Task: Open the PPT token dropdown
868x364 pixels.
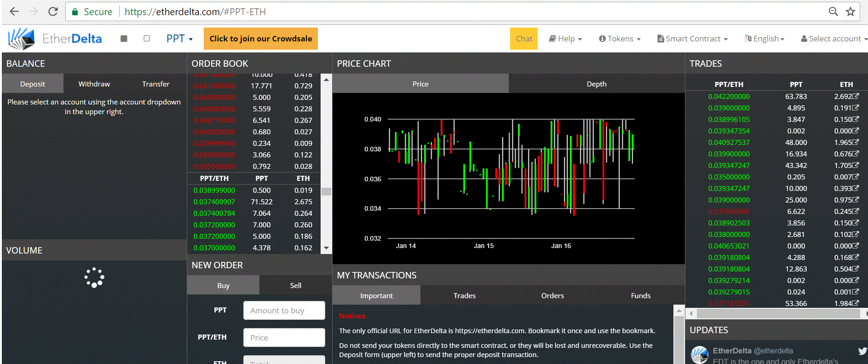Action: 179,39
